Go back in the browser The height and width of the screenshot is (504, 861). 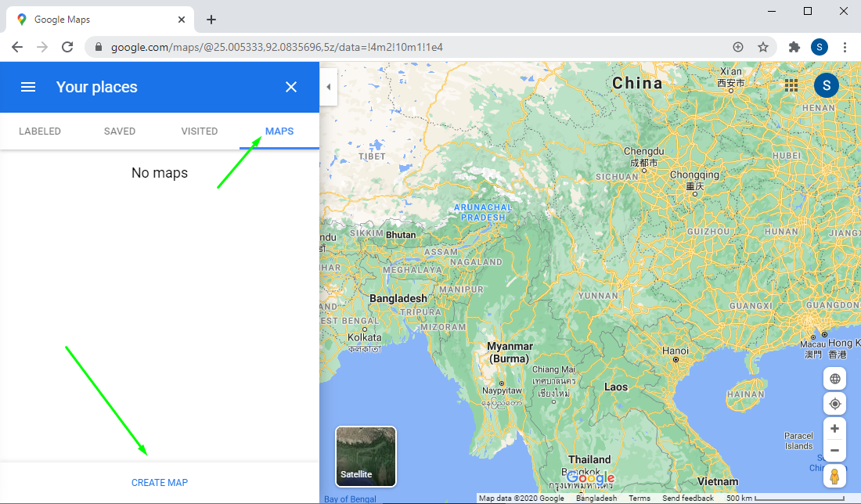(17, 47)
